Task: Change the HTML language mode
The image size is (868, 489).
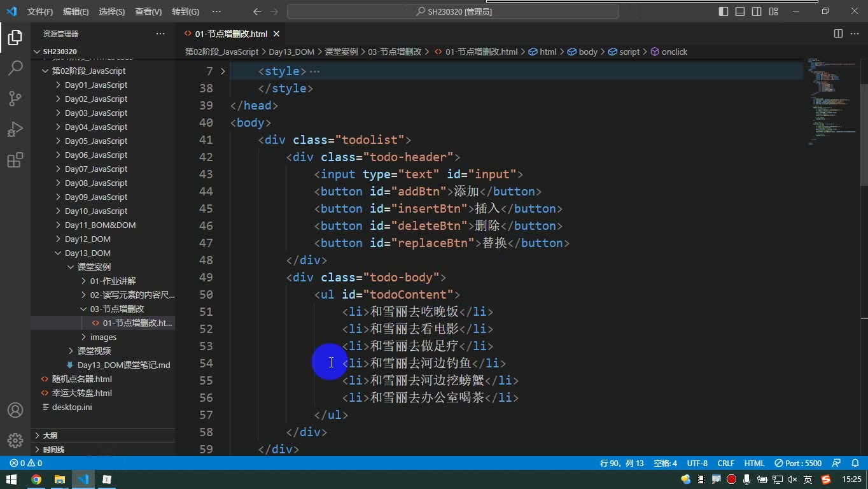Action: [754, 464]
